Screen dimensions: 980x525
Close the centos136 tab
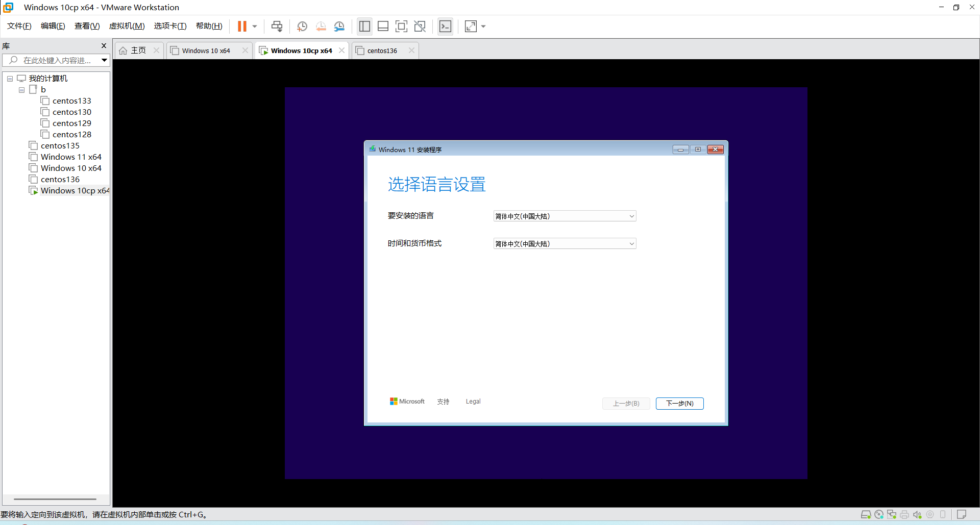pyautogui.click(x=411, y=51)
